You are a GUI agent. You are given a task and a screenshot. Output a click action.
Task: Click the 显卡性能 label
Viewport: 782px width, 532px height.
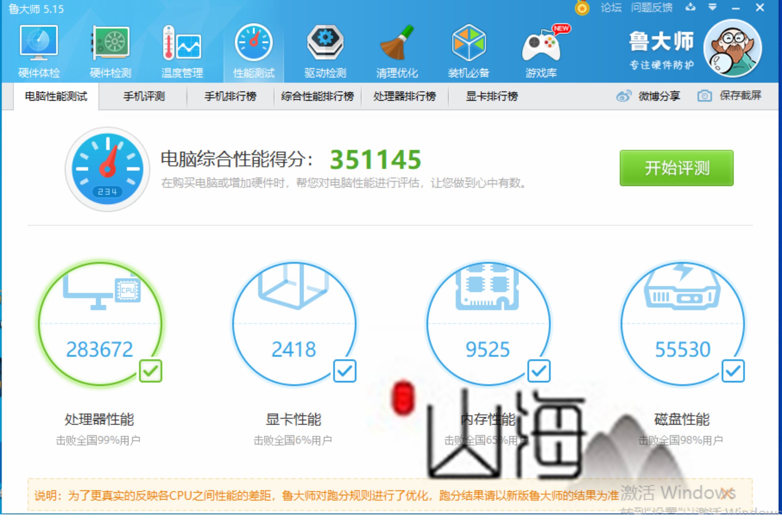294,419
